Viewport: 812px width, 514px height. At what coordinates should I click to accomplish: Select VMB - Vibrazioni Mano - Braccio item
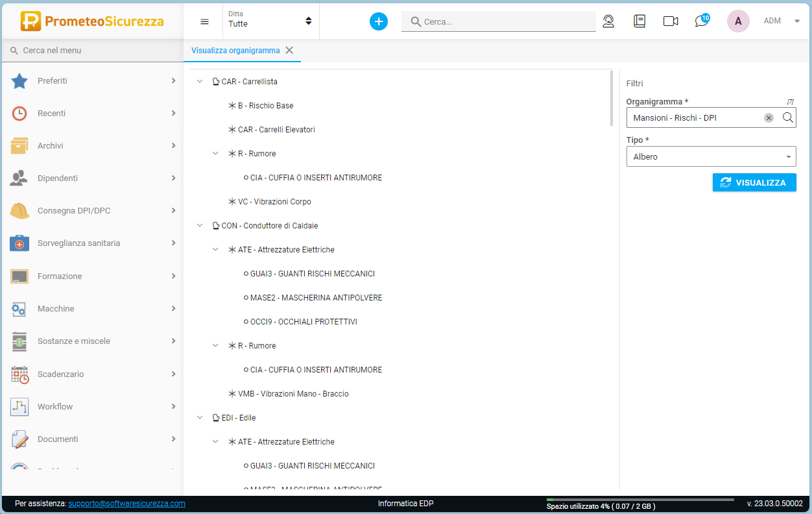(x=288, y=394)
